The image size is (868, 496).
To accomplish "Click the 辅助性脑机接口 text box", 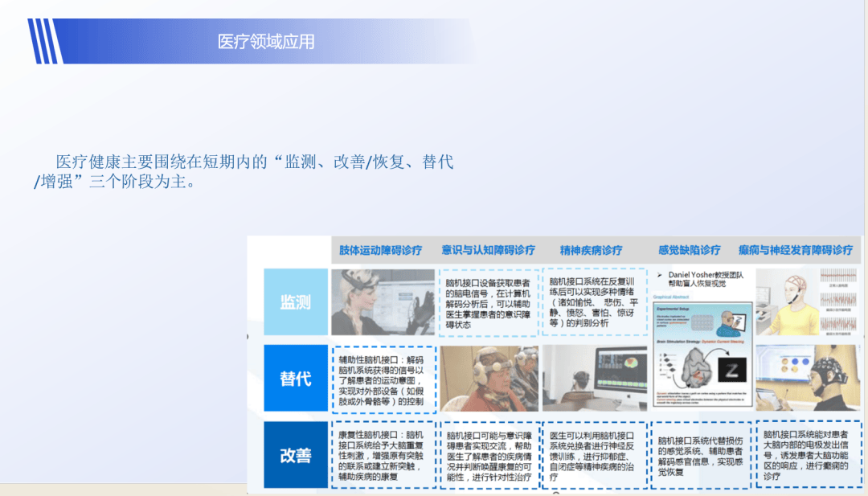I will (383, 379).
